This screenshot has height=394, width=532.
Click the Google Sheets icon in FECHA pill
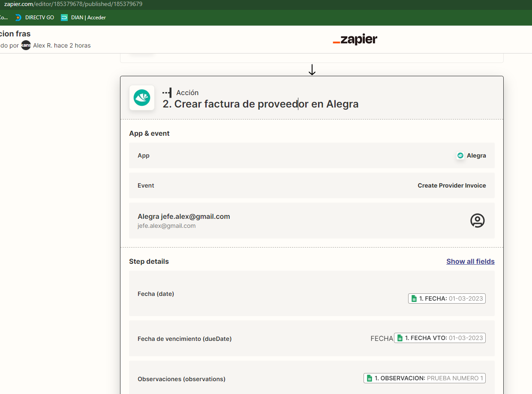pyautogui.click(x=414, y=299)
